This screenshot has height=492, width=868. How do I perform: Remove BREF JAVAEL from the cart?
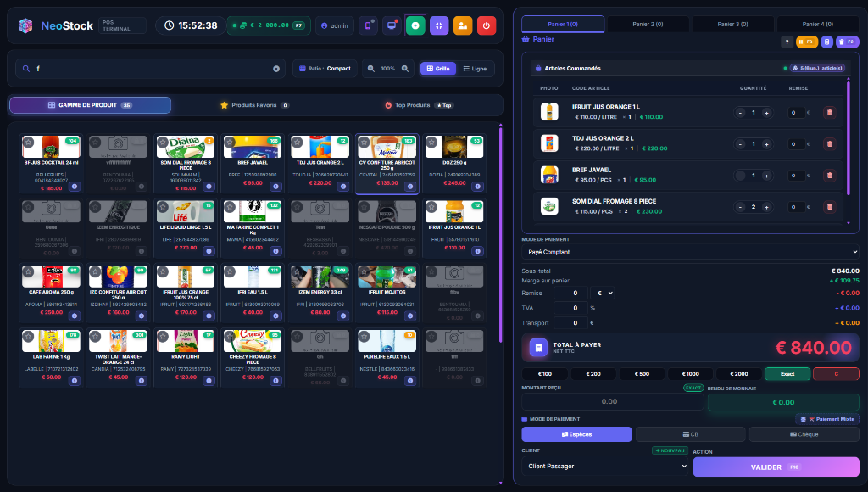[x=829, y=176]
